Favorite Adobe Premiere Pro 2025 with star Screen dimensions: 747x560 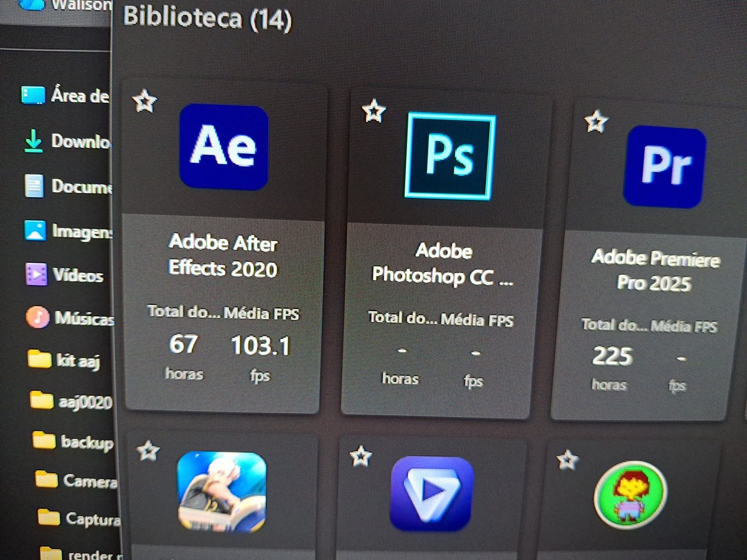(x=596, y=121)
